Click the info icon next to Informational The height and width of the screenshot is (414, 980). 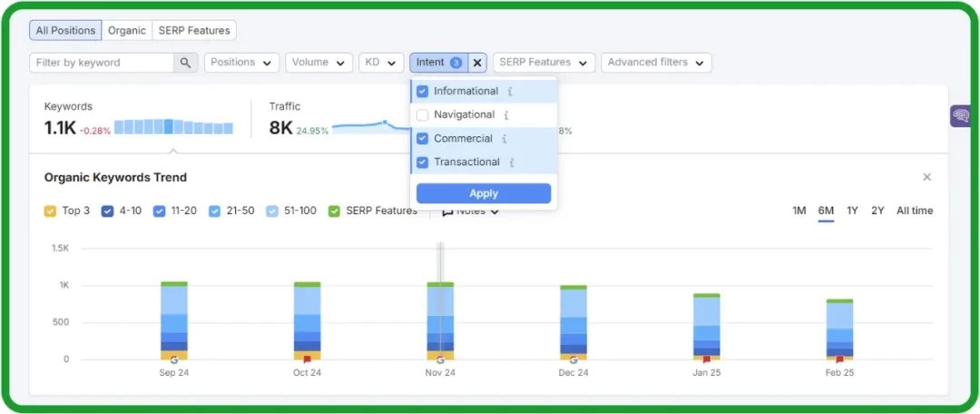[510, 92]
